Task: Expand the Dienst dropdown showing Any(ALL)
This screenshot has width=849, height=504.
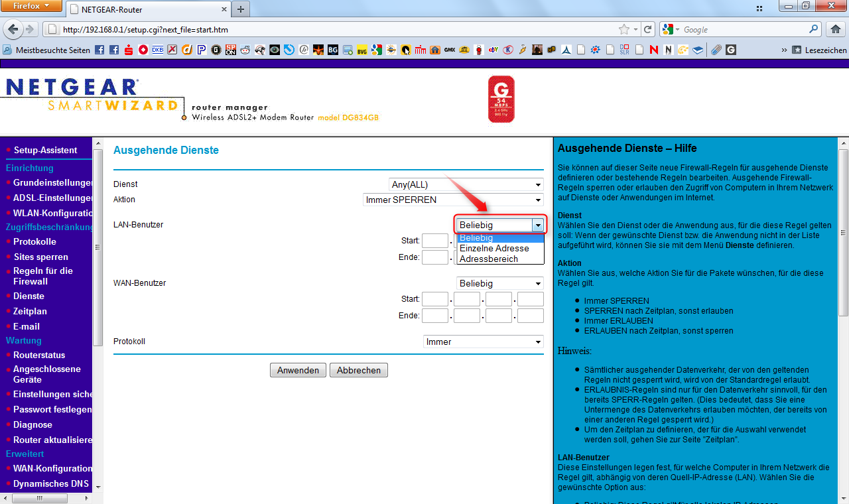Action: coord(466,184)
